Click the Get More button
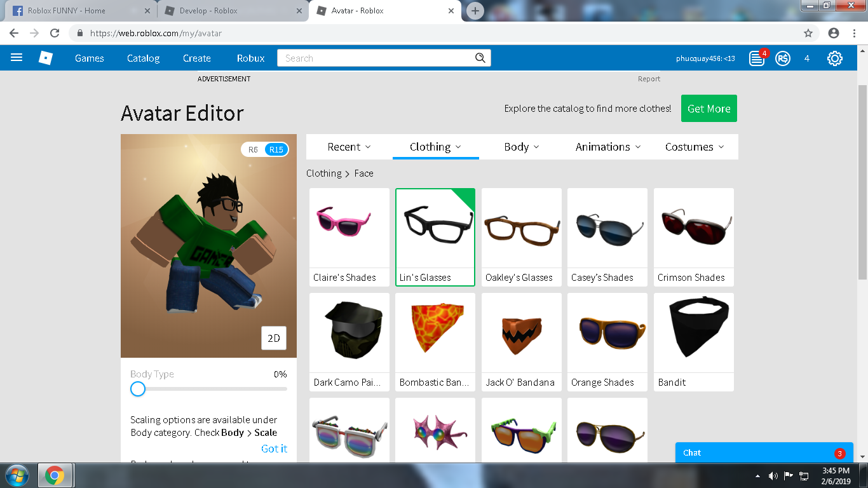Viewport: 868px width, 488px height. [709, 109]
